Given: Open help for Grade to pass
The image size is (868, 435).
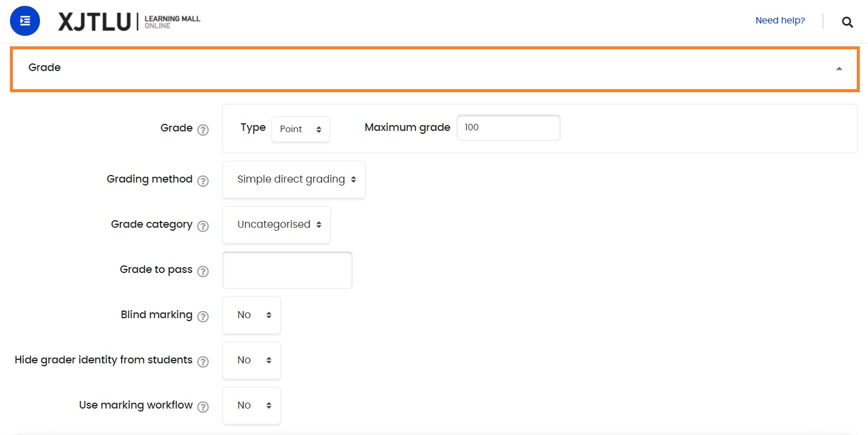Looking at the screenshot, I should coord(203,272).
